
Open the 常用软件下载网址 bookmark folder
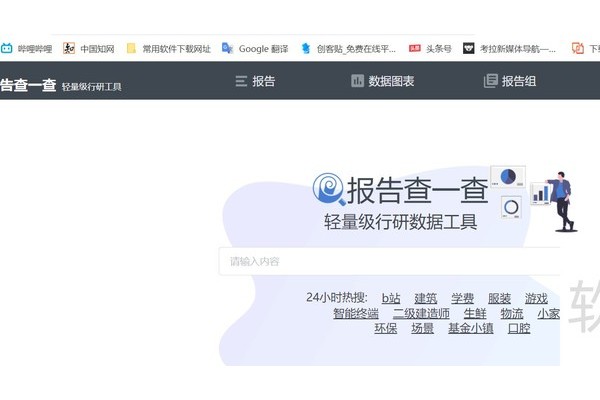[169, 49]
